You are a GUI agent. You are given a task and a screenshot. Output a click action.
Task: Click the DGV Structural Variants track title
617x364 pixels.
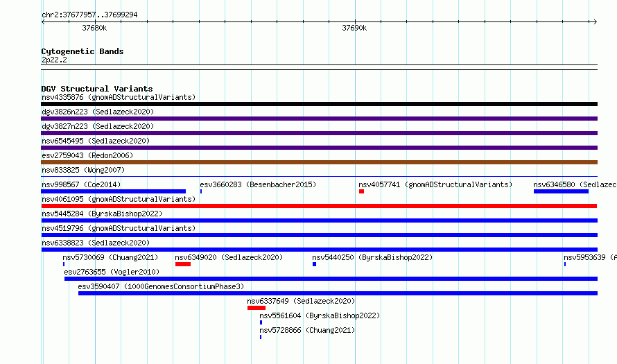pyautogui.click(x=97, y=89)
